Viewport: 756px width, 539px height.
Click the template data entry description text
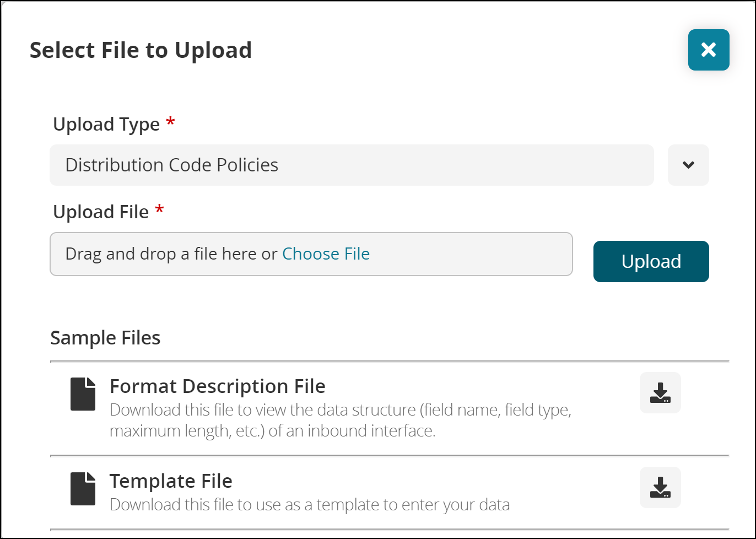coord(309,505)
